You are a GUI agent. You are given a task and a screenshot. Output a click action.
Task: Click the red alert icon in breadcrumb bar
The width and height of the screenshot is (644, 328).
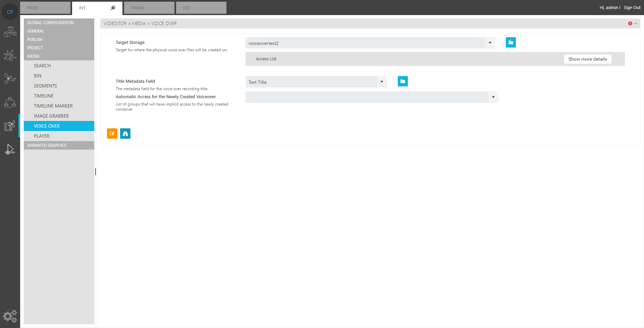[x=630, y=23]
